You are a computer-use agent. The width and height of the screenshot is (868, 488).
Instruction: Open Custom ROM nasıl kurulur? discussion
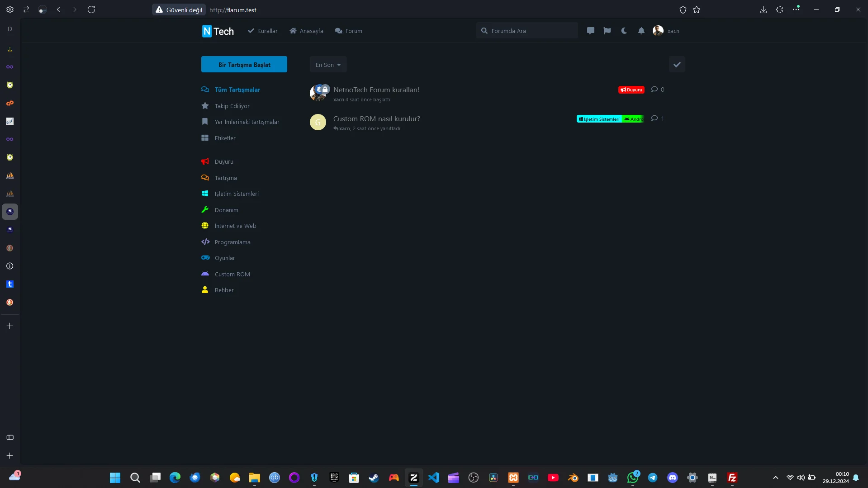pos(377,118)
